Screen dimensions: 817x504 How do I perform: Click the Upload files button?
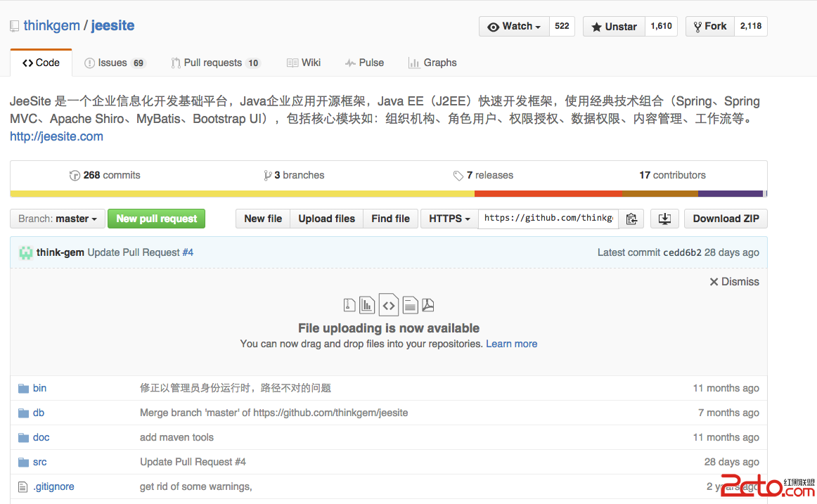point(327,219)
